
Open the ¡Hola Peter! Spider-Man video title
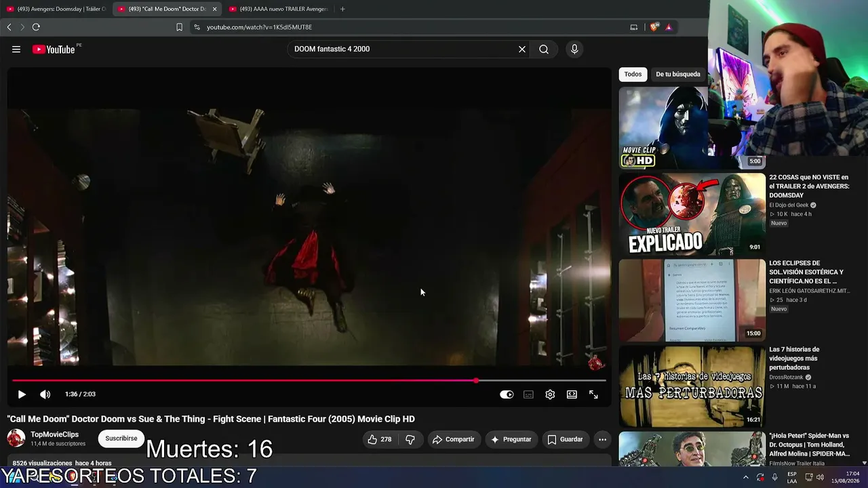(x=809, y=445)
